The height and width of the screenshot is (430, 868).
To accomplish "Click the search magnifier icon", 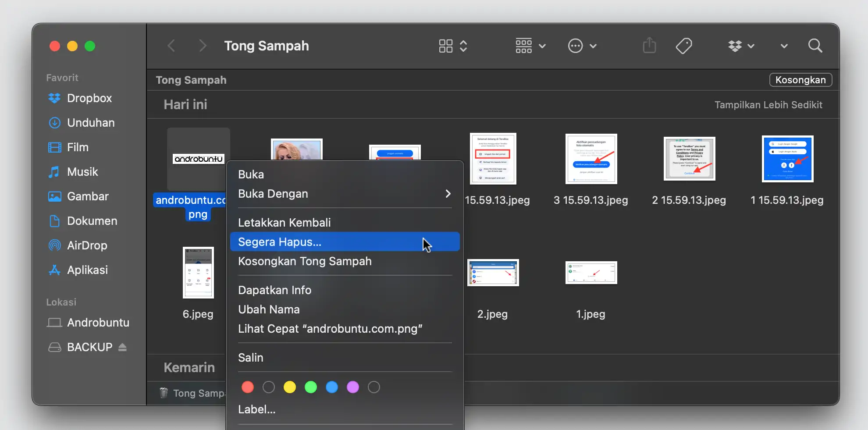I will pos(815,46).
